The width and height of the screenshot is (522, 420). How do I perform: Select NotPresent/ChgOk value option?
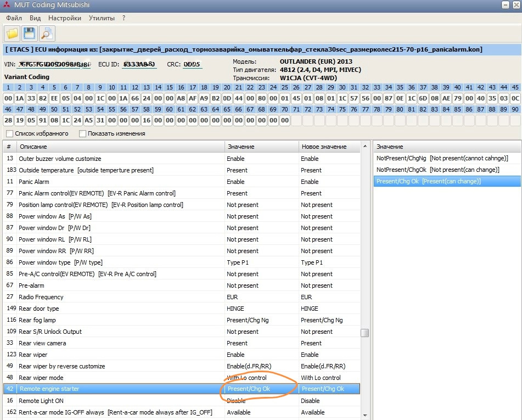tap(446, 170)
